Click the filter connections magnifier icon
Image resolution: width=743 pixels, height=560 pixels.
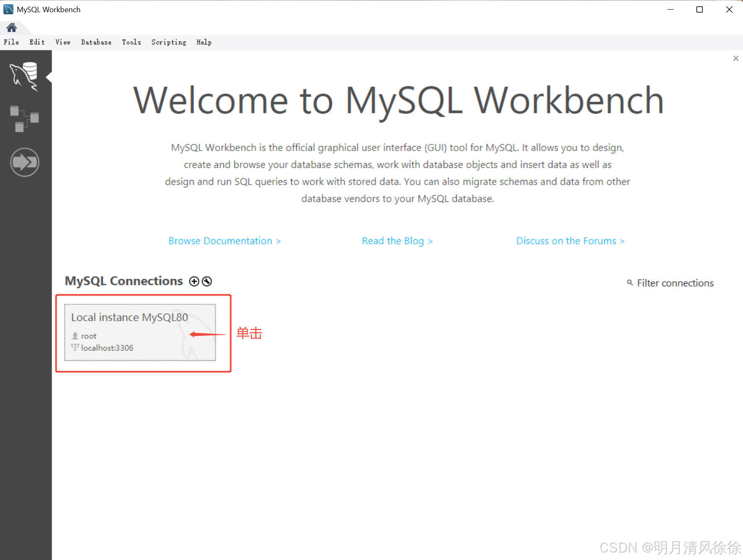pyautogui.click(x=630, y=283)
